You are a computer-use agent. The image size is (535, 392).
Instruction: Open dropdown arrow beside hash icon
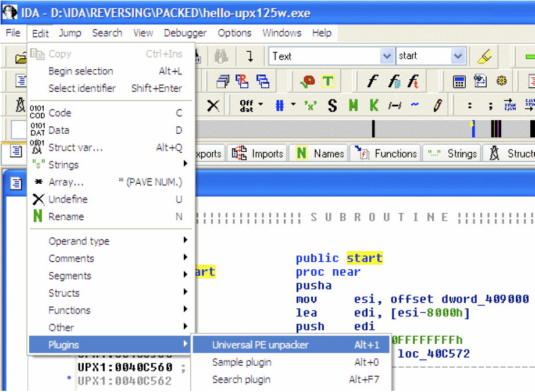coord(293,104)
